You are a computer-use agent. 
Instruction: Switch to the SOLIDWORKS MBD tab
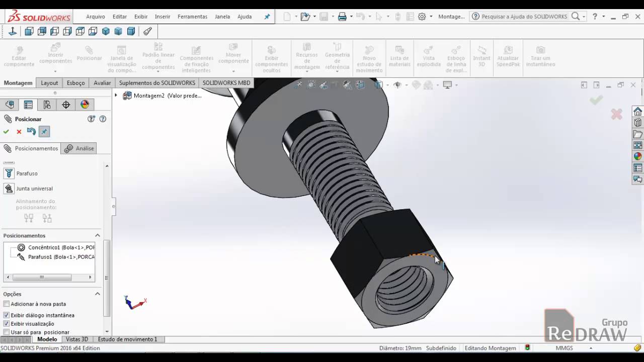226,83
